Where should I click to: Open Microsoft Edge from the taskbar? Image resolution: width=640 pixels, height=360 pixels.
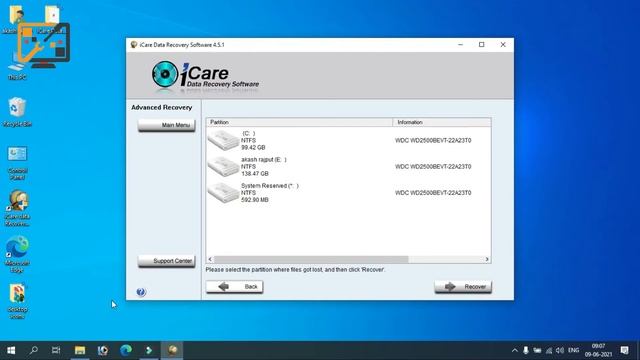pyautogui.click(x=126, y=350)
